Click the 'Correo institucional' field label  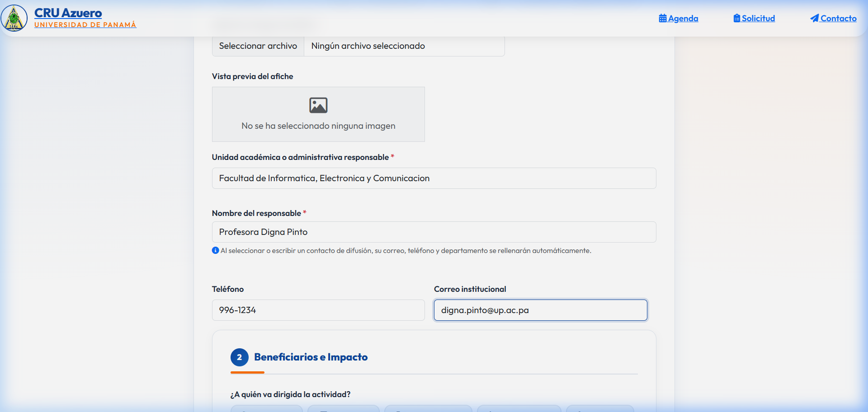(x=470, y=289)
